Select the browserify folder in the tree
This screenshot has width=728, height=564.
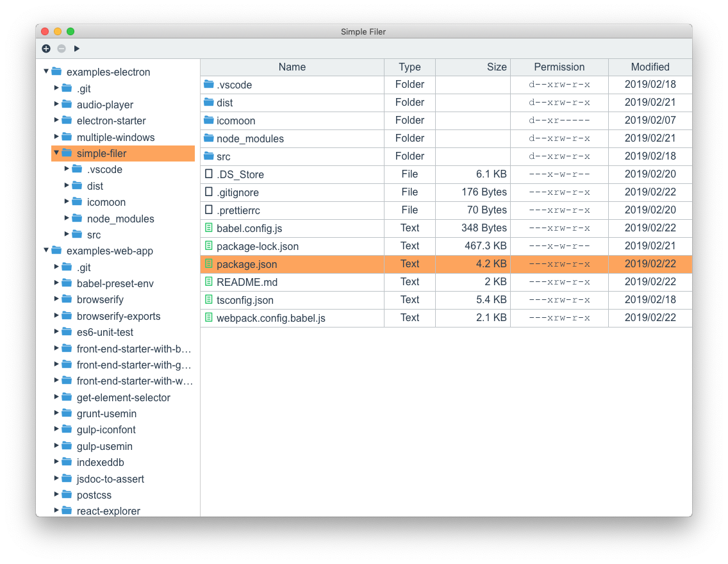point(100,300)
